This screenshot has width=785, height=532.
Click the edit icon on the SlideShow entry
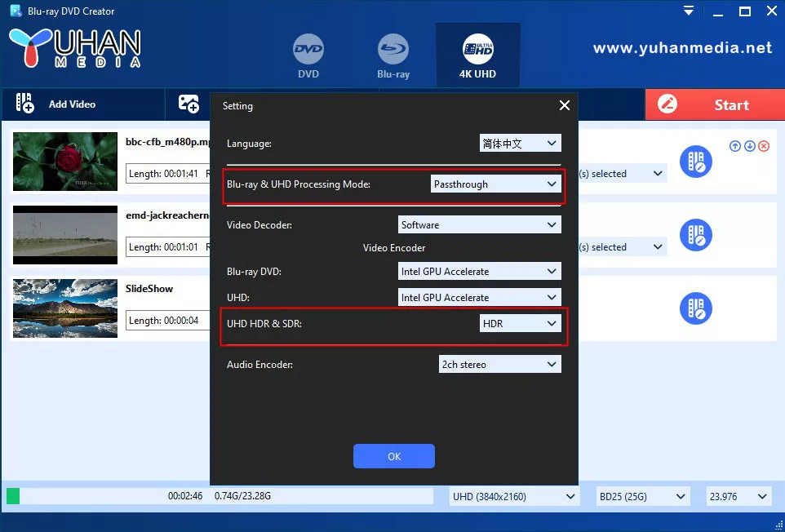pyautogui.click(x=696, y=308)
